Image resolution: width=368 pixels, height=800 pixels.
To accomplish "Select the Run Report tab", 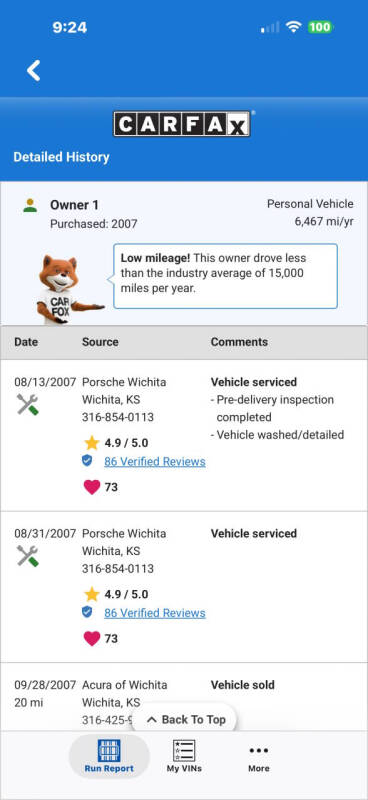I will tap(109, 756).
